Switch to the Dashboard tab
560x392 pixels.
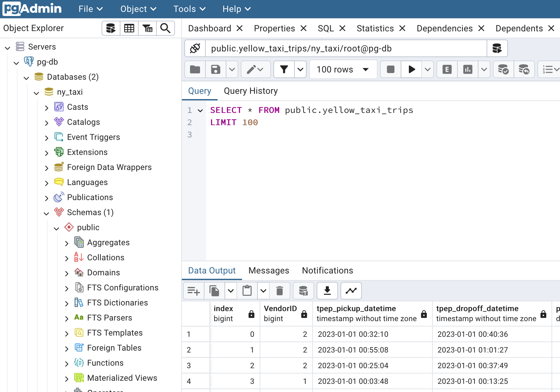pyautogui.click(x=210, y=28)
